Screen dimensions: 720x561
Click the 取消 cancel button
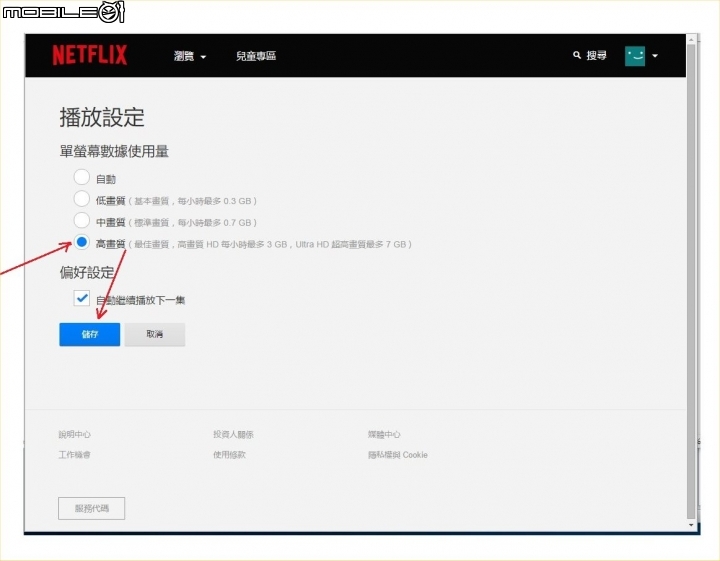pos(155,334)
